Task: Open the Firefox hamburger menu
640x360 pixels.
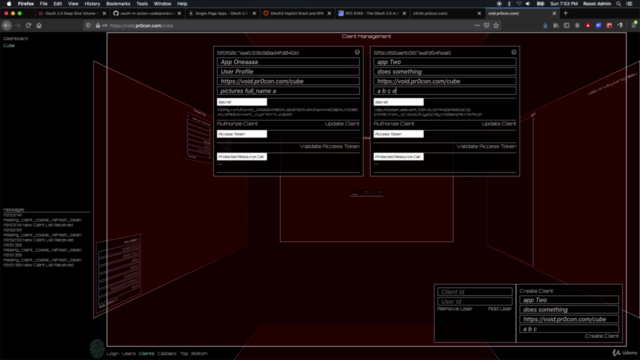Action: (x=634, y=26)
